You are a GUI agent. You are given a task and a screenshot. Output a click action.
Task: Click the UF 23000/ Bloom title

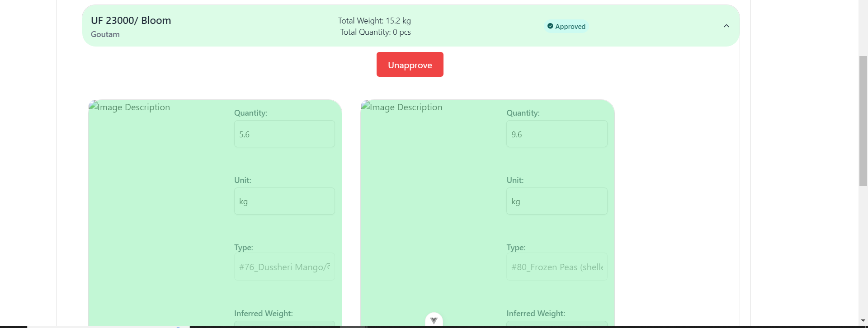coord(131,20)
